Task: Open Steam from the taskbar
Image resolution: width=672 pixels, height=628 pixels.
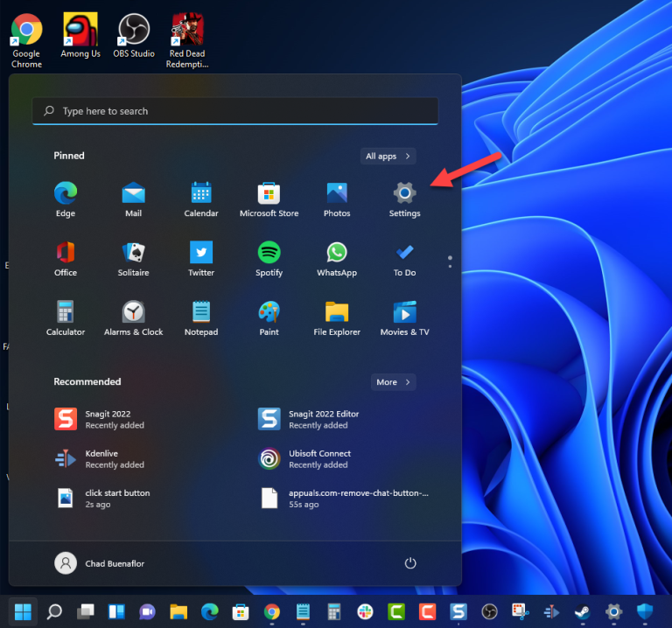Action: pyautogui.click(x=583, y=611)
